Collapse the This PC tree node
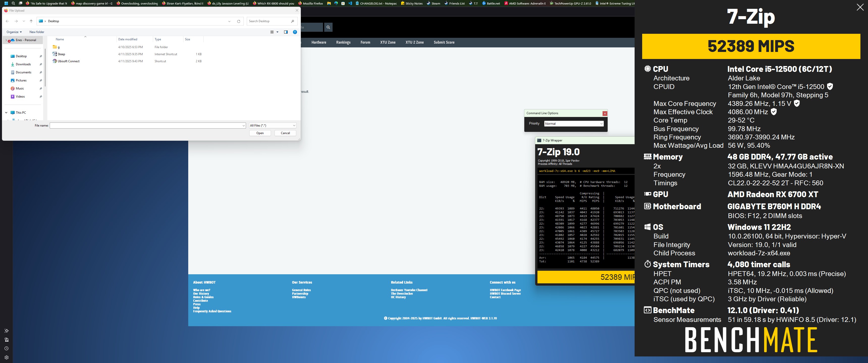This screenshot has height=363, width=868. click(6, 113)
